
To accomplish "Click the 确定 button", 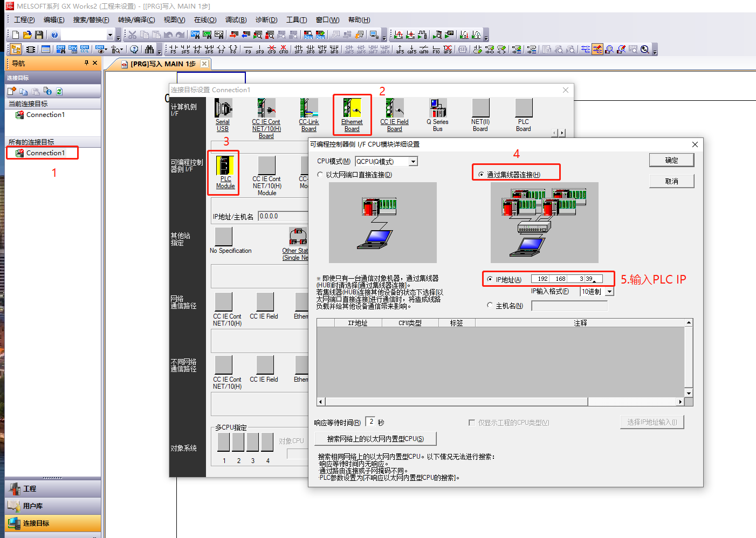I will [671, 160].
